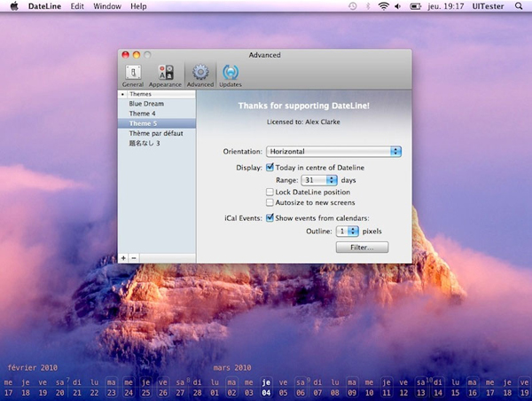The height and width of the screenshot is (401, 532).
Task: Open the Apple menu
Action: [x=14, y=6]
